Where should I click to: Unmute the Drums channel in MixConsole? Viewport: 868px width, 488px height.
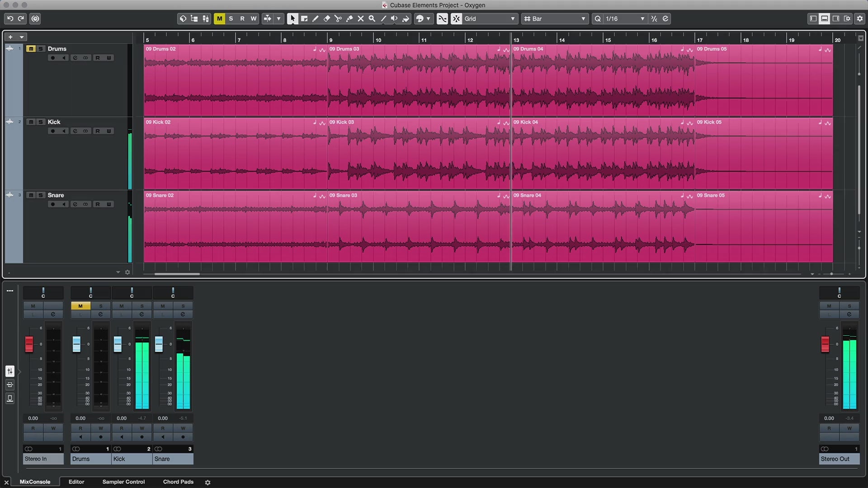(x=80, y=306)
